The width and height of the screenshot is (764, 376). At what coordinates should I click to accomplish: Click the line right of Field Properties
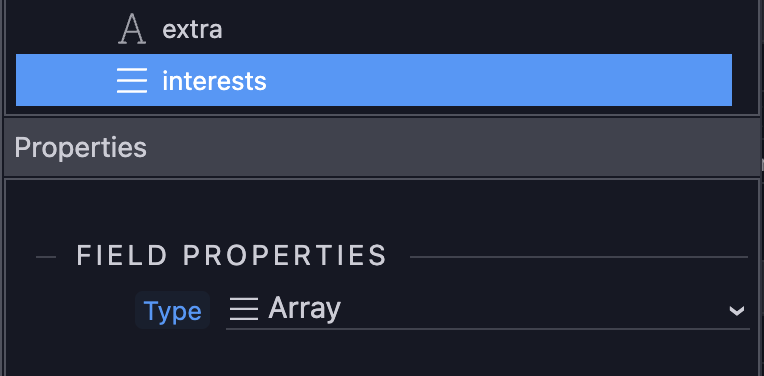[579, 257]
